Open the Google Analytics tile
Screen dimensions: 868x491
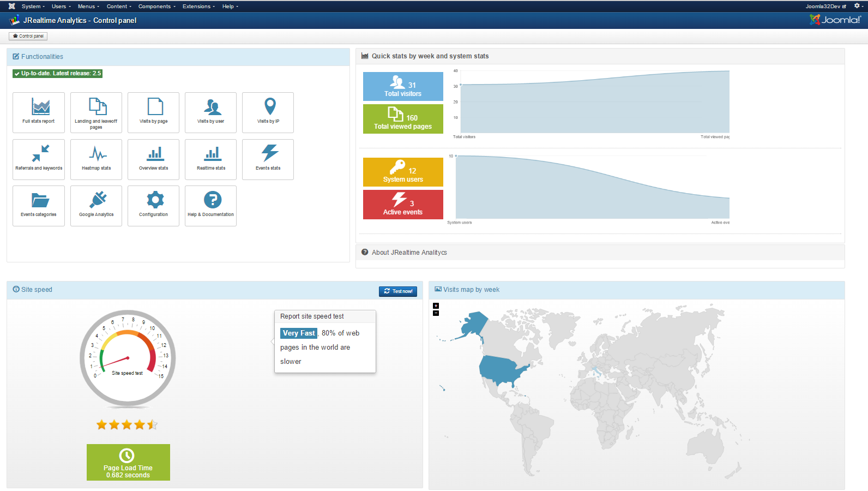(x=96, y=206)
